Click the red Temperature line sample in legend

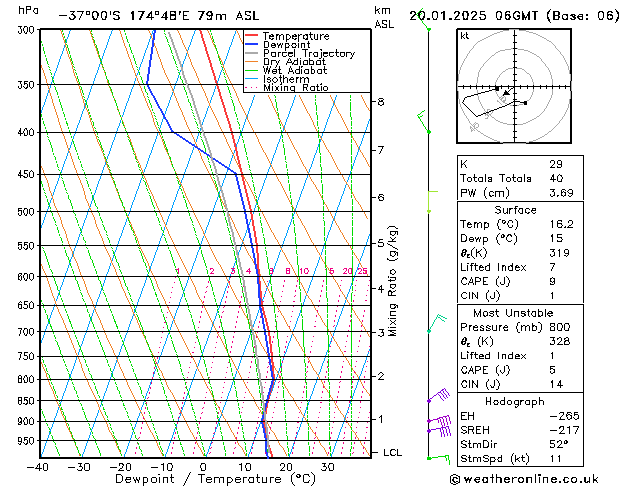(252, 36)
